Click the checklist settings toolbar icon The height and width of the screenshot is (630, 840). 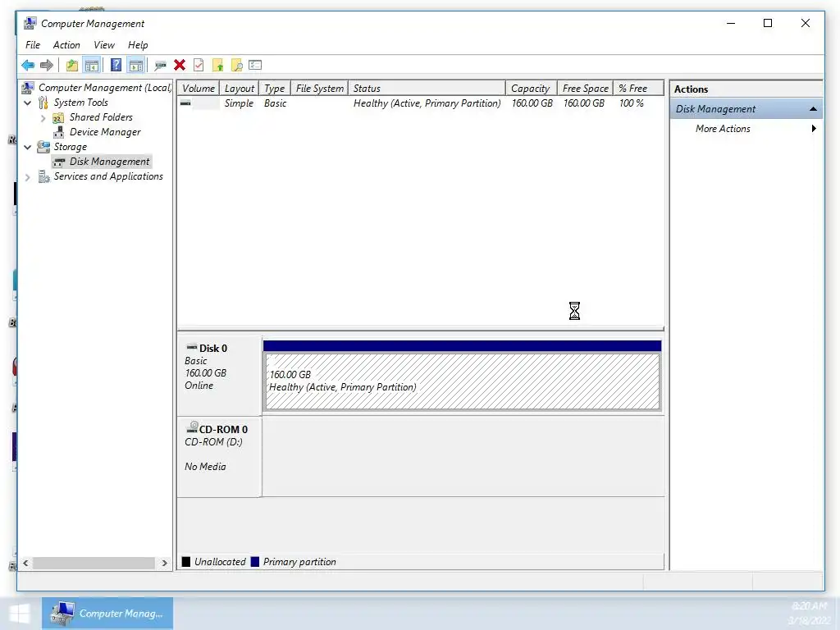point(255,66)
